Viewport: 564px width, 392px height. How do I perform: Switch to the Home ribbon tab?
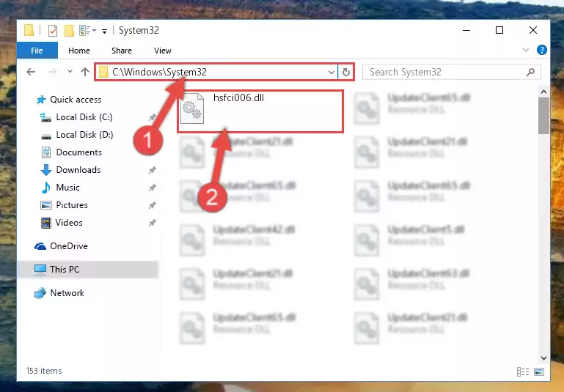pos(79,51)
